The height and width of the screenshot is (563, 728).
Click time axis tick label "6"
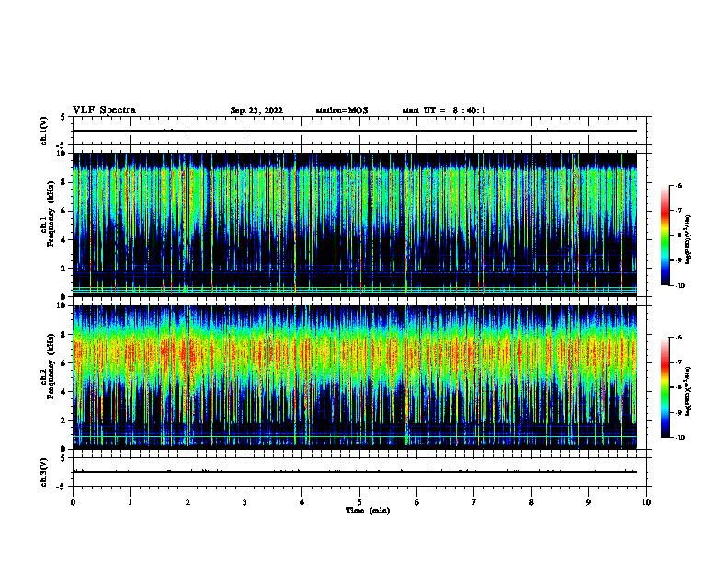(417, 502)
